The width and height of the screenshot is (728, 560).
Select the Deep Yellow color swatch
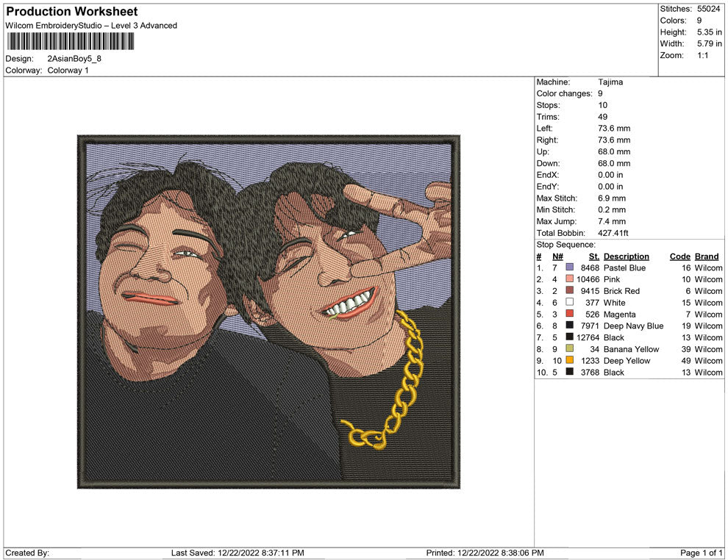569,360
